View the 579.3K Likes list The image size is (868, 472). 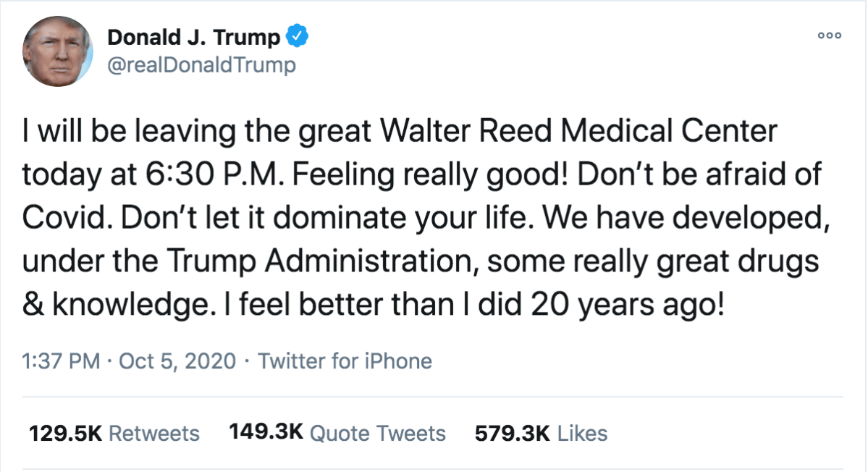pos(541,433)
